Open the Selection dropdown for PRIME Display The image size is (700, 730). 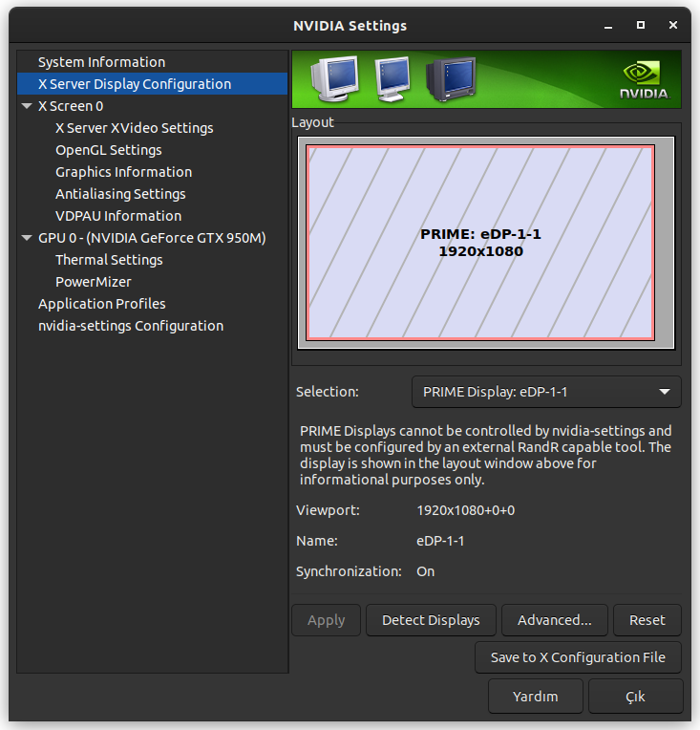546,392
